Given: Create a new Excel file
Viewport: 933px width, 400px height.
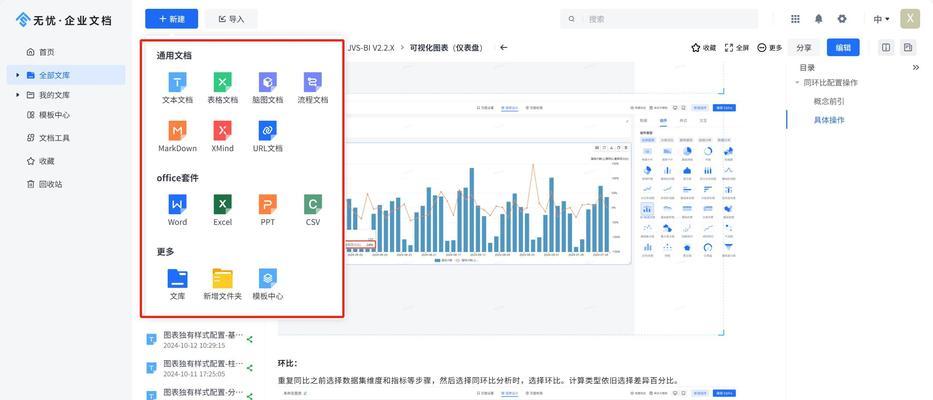Looking at the screenshot, I should [222, 205].
